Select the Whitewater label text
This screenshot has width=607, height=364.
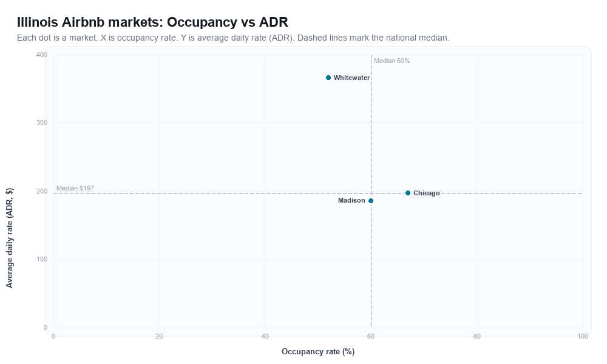coord(351,78)
